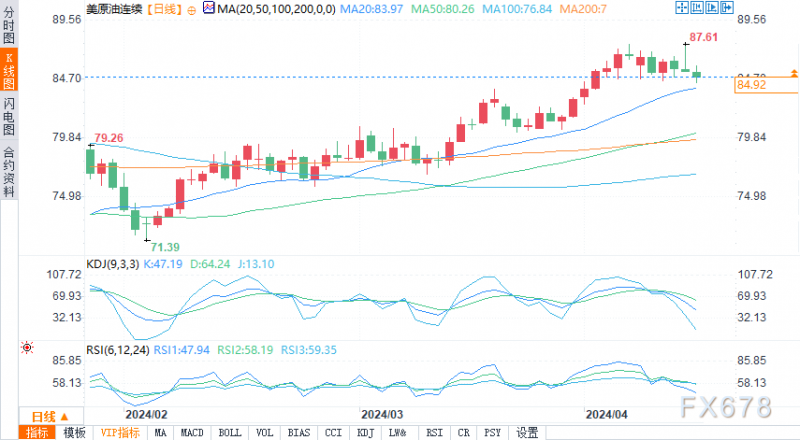Click the MA indicator chart icon

(x=209, y=8)
